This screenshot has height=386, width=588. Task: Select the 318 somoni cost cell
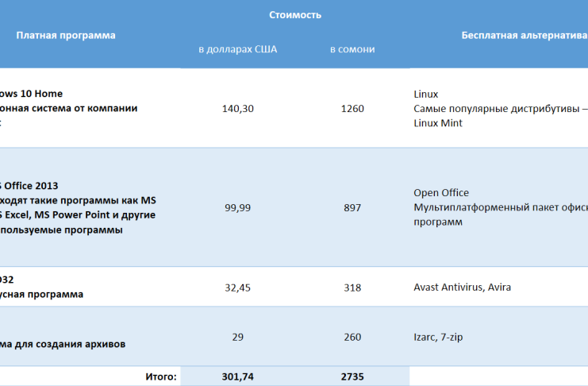(352, 288)
